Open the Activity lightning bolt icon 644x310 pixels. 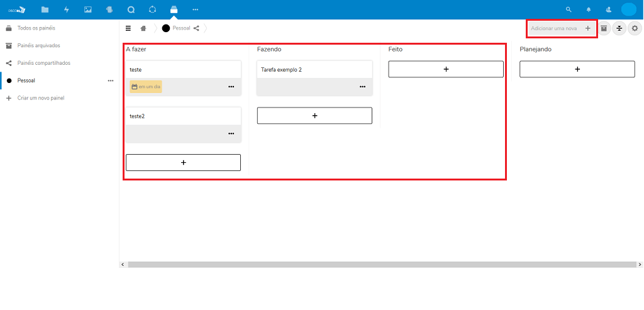tap(67, 9)
